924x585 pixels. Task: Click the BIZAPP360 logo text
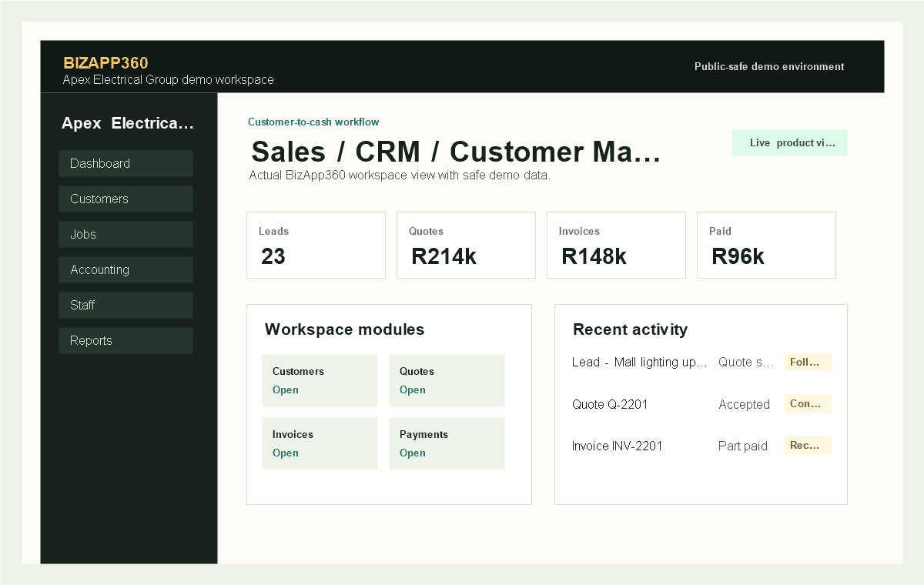tap(105, 63)
